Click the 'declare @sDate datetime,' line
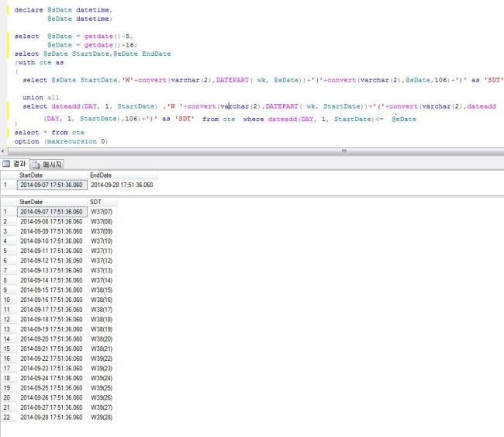The width and height of the screenshot is (504, 437). click(64, 10)
